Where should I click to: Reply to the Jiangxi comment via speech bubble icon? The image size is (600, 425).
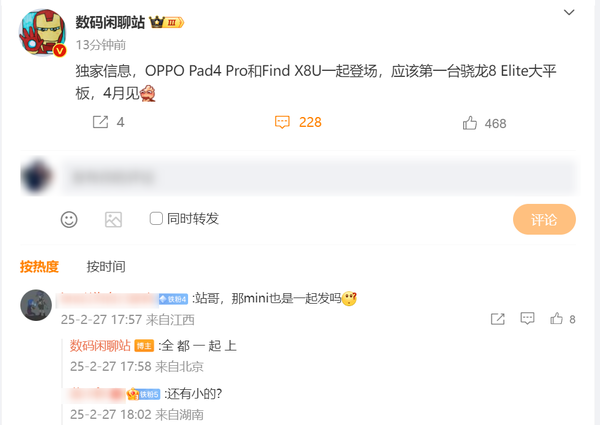point(527,318)
